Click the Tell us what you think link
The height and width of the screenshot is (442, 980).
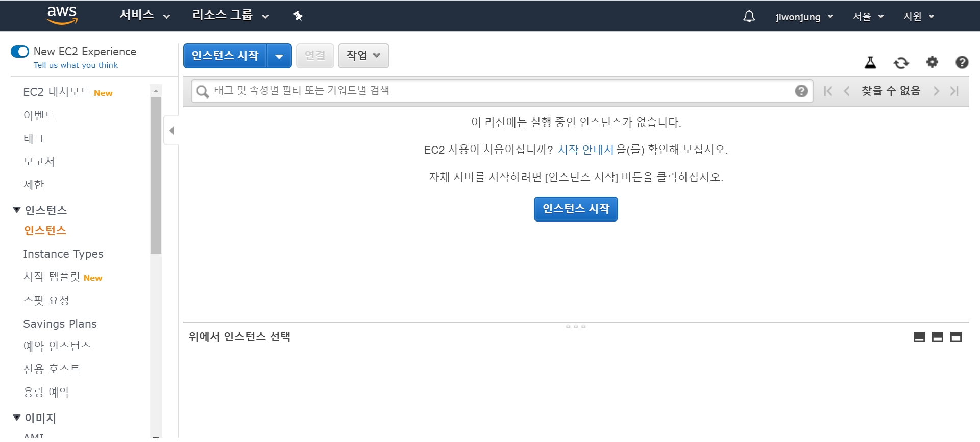(x=76, y=65)
